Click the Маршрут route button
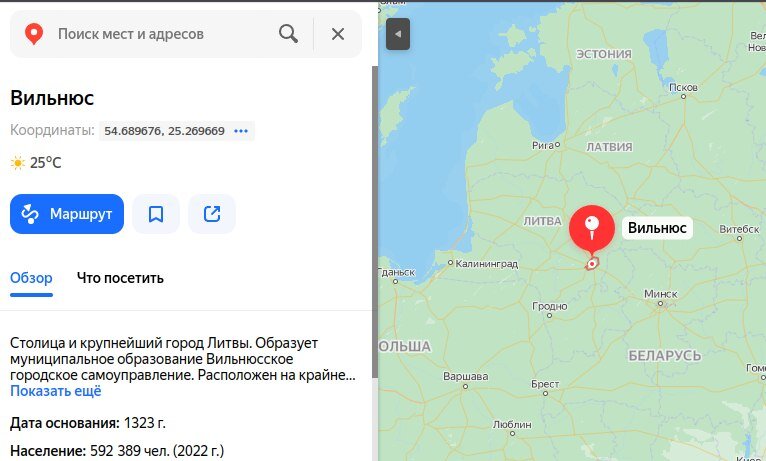This screenshot has height=461, width=766. coord(67,214)
